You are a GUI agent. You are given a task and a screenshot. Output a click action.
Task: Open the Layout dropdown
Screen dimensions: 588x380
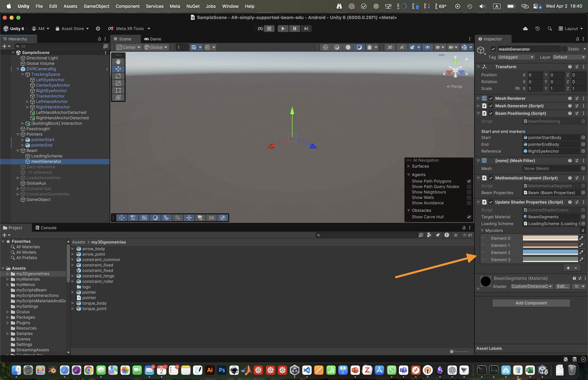571,29
